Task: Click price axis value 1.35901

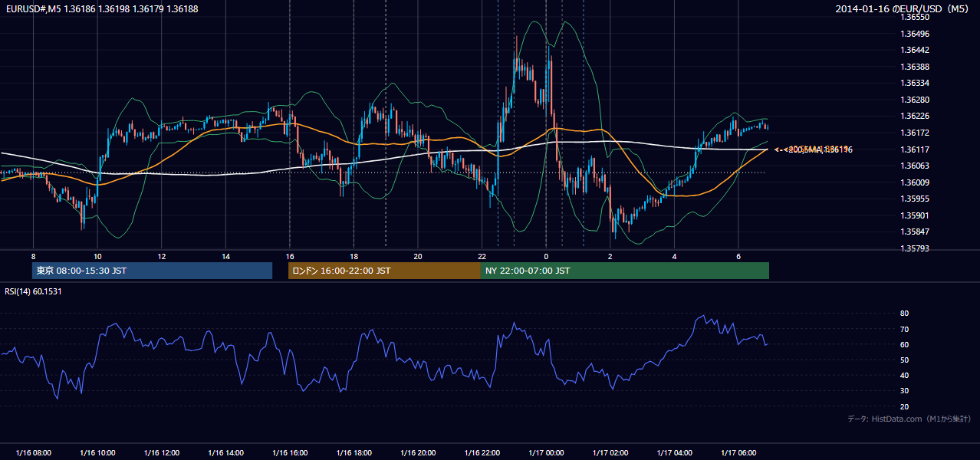Action: click(x=914, y=215)
